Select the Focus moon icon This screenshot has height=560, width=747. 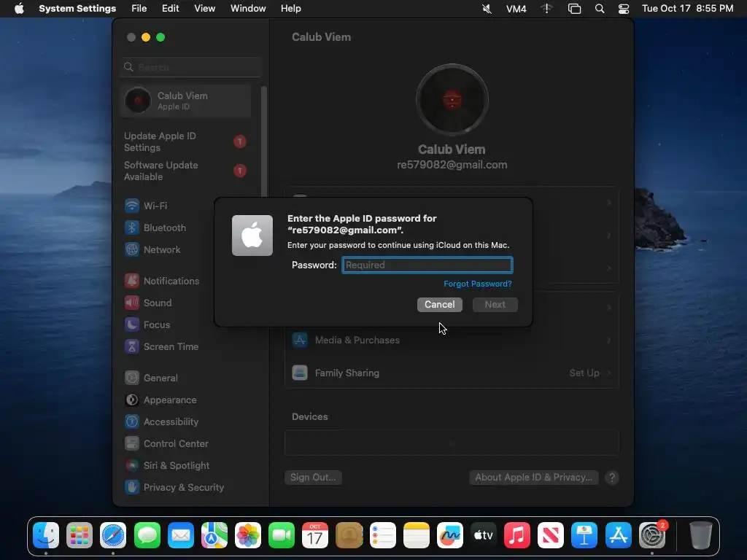tap(132, 324)
